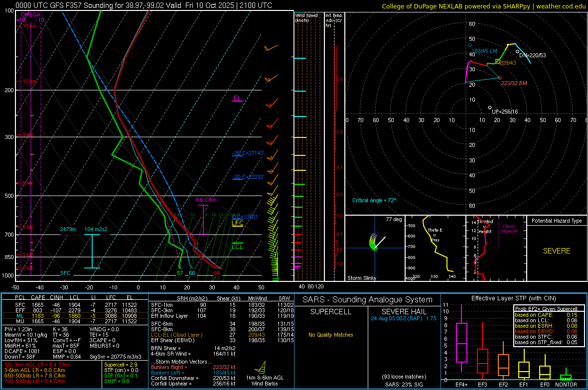Click the Theta-E v. Pres inset plot
The image size is (588, 390).
[435, 248]
